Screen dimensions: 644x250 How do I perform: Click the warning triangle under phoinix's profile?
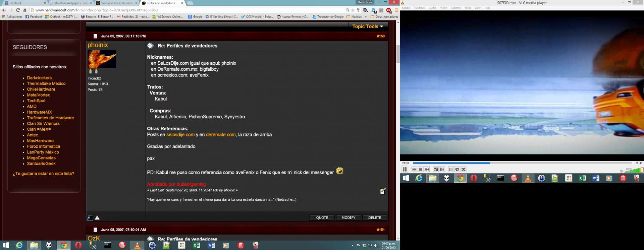coord(97,218)
